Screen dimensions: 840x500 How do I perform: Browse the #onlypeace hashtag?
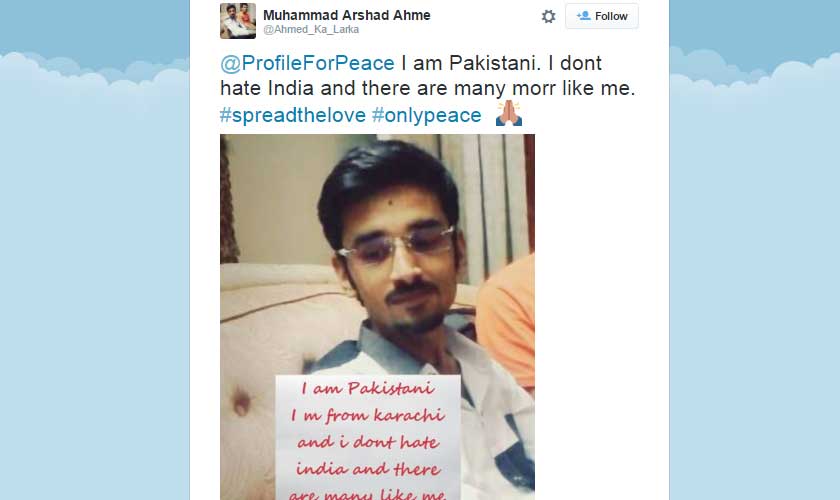coord(427,115)
